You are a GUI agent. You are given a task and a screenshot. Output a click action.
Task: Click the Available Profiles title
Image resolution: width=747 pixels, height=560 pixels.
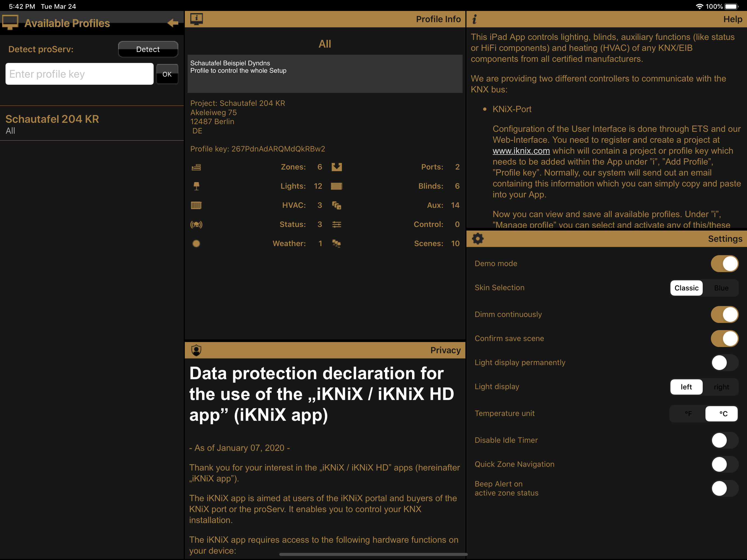click(x=67, y=23)
